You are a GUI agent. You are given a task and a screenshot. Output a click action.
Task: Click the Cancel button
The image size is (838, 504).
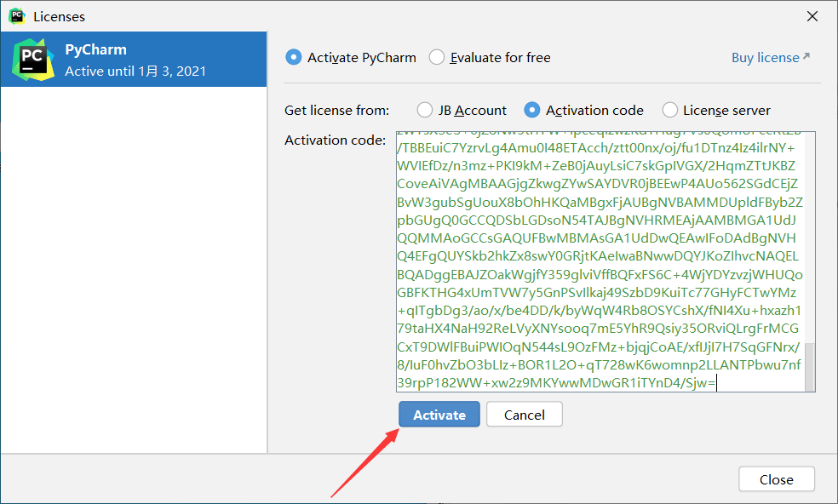click(x=525, y=415)
